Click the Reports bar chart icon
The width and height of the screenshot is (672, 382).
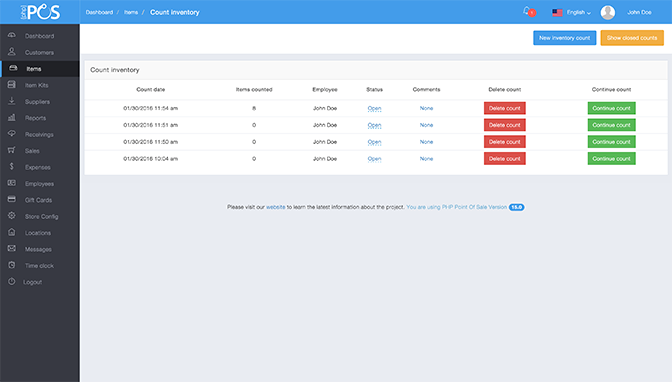tap(12, 117)
